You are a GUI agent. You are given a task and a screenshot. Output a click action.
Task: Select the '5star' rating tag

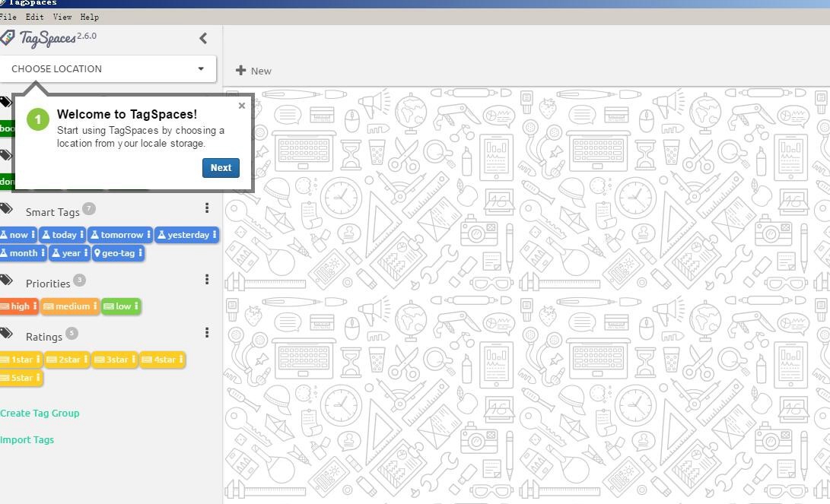[x=21, y=378]
